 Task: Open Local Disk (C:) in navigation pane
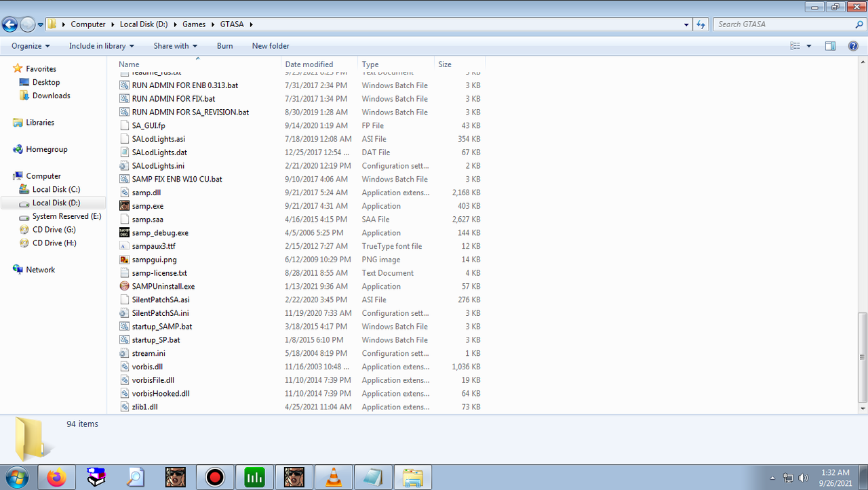coord(56,190)
